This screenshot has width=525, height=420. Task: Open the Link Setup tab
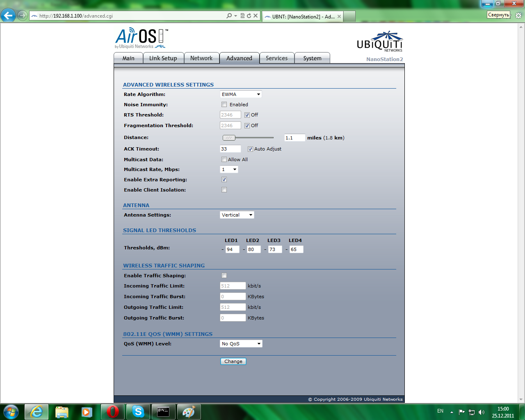tap(163, 58)
